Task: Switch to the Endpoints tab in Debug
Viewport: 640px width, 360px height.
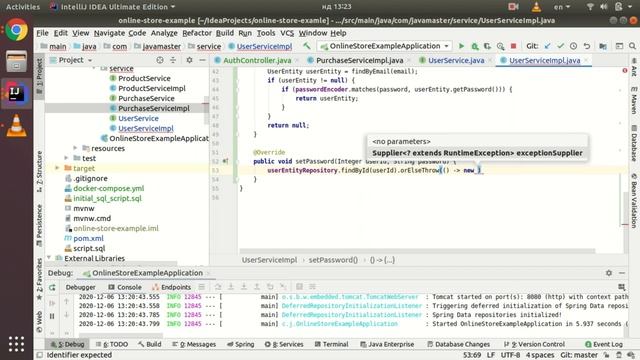Action: pyautogui.click(x=171, y=287)
